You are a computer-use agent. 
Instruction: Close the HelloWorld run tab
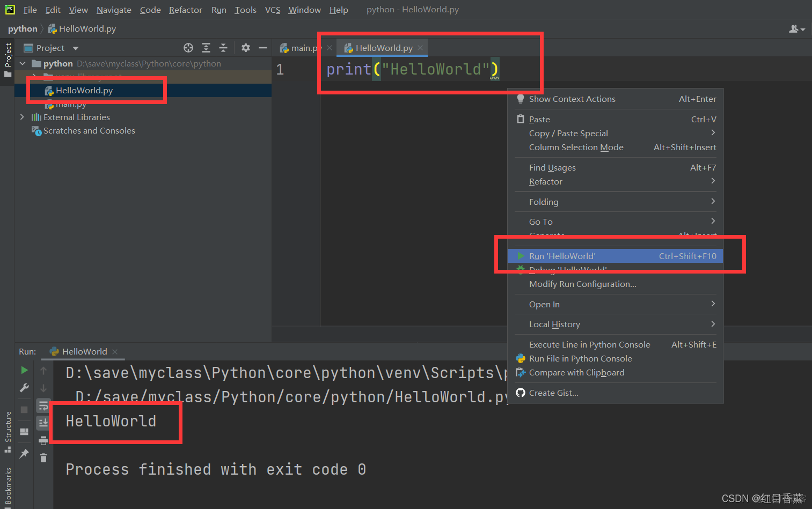[115, 352]
